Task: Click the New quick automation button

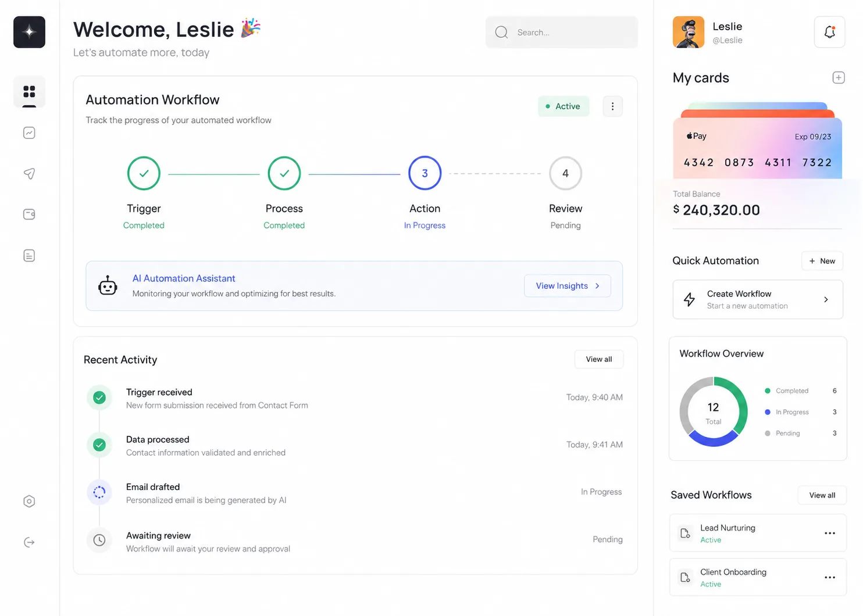Action: click(x=822, y=261)
